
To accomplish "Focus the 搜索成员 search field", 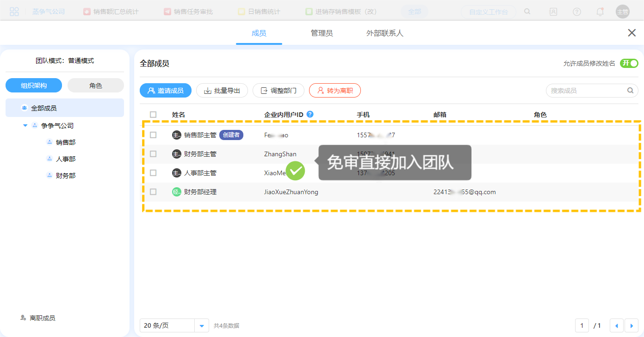I will (587, 91).
